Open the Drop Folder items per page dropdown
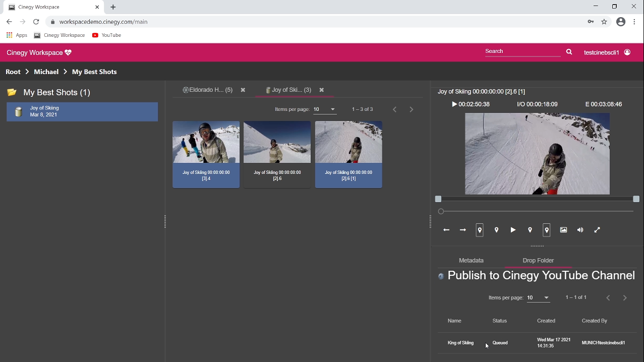Image resolution: width=644 pixels, height=362 pixels. click(538, 298)
